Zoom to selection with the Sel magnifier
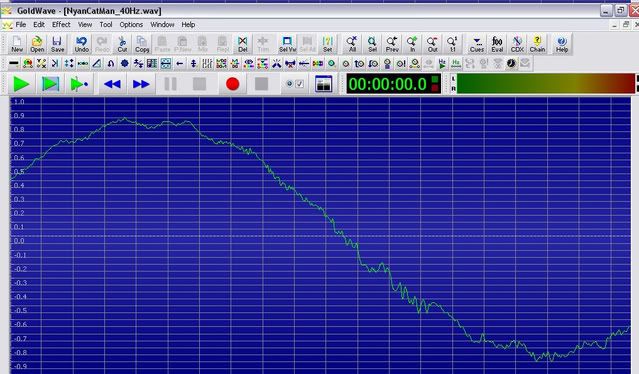The width and height of the screenshot is (639, 374). (372, 44)
